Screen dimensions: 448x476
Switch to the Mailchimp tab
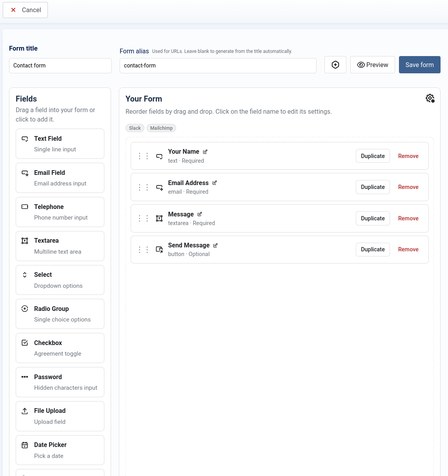[161, 128]
